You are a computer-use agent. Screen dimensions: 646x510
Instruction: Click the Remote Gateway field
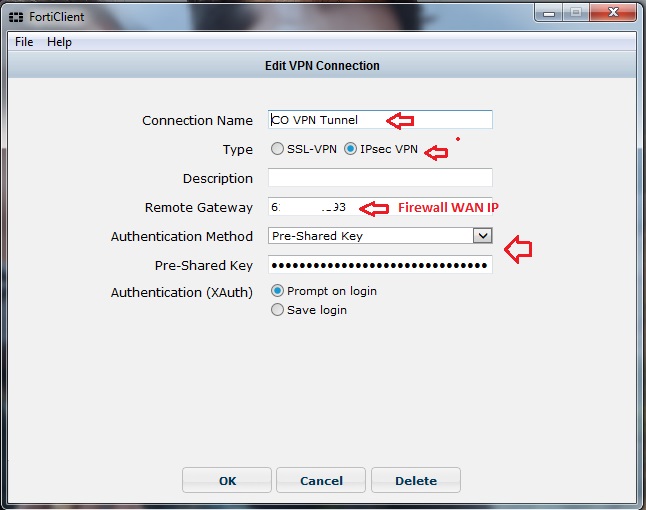tap(380, 206)
